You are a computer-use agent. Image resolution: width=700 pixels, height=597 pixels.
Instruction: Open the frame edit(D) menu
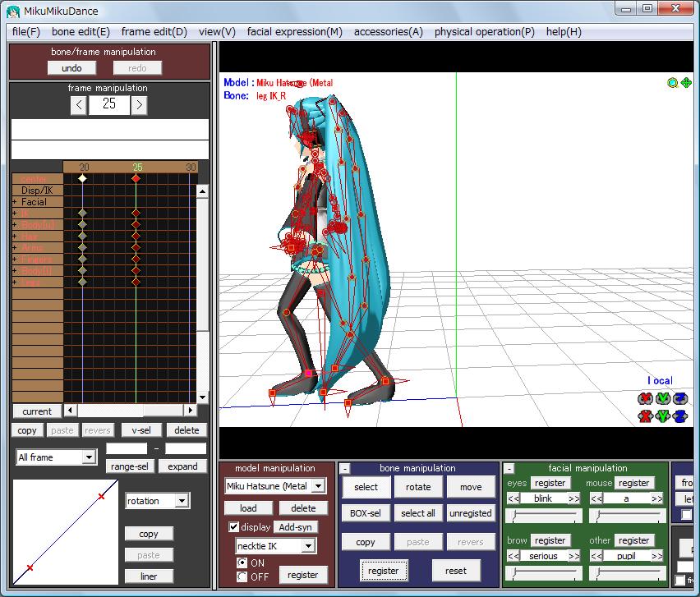point(154,32)
